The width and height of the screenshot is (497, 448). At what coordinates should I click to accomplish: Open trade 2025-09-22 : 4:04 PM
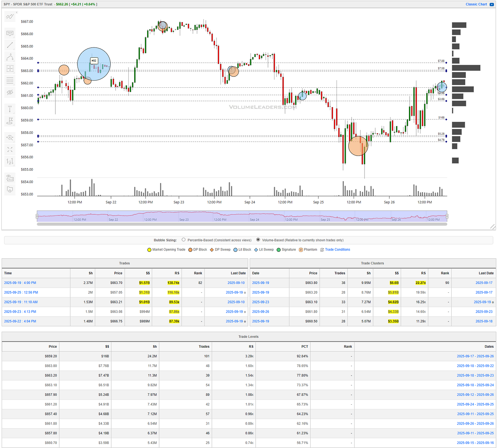[x=20, y=321]
